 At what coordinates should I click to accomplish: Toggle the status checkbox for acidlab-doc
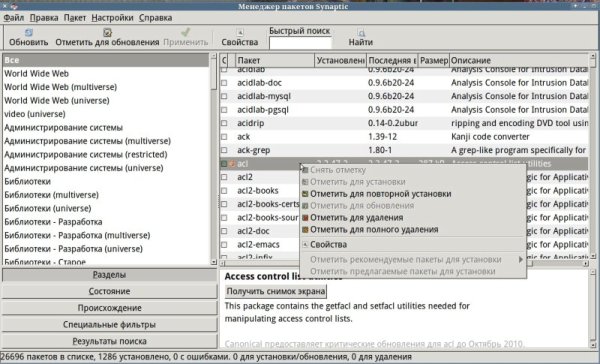pos(224,83)
